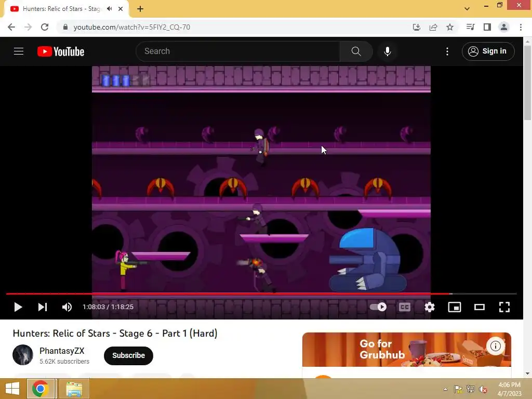The height and width of the screenshot is (399, 532).
Task: Click the search magnifier button
Action: (x=356, y=51)
